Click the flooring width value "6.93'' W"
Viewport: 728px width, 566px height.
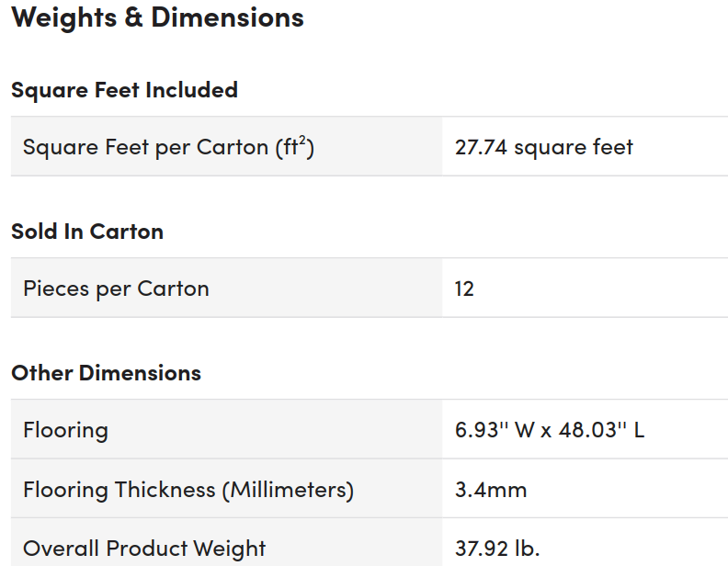(495, 430)
